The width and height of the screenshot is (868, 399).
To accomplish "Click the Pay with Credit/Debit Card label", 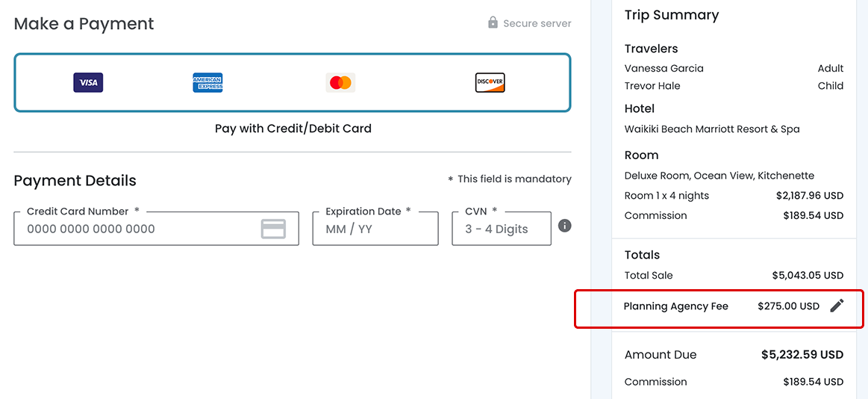I will point(293,129).
